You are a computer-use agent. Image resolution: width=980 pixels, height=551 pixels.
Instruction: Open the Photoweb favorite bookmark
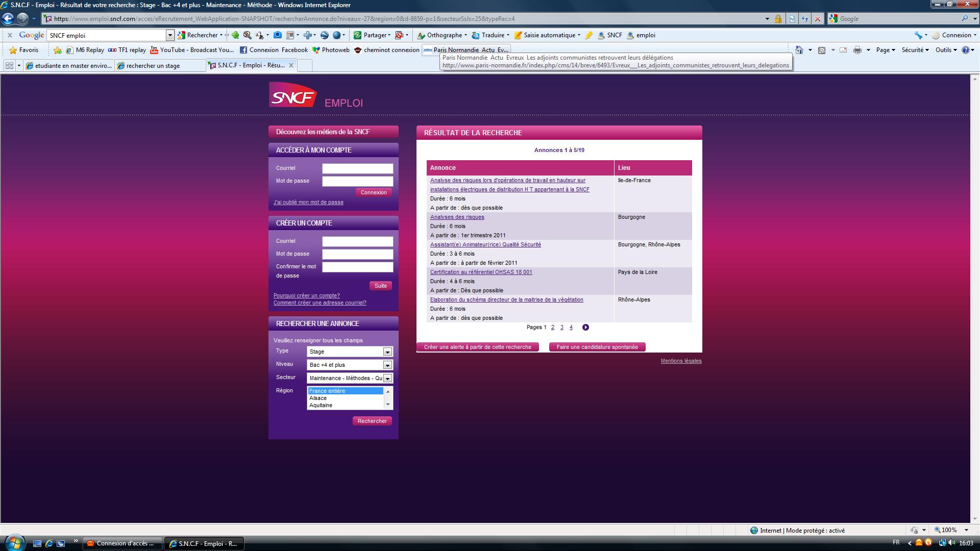coord(331,50)
